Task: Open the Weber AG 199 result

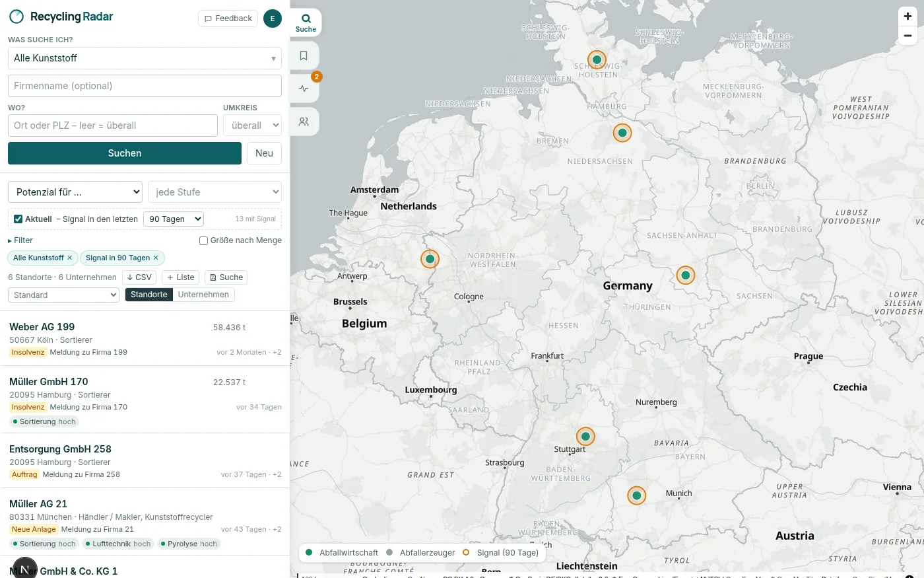Action: click(x=145, y=339)
